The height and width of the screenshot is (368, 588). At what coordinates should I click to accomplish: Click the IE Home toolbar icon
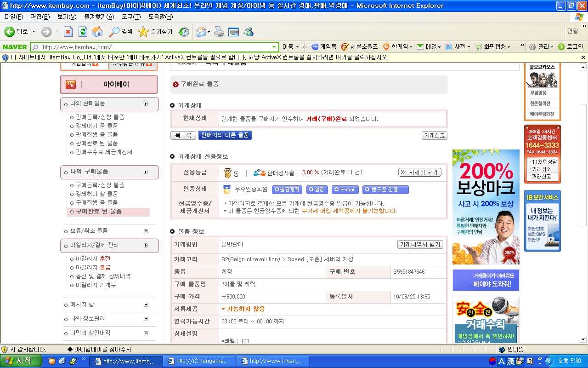pyautogui.click(x=97, y=32)
